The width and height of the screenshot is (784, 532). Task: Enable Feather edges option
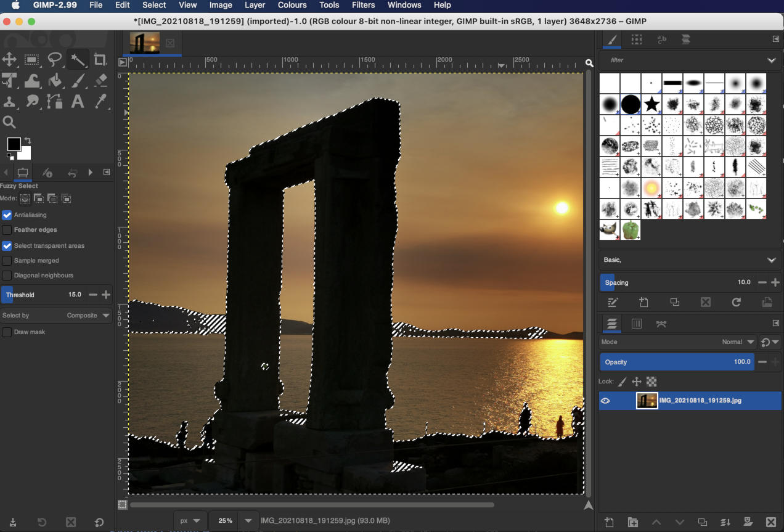pyautogui.click(x=7, y=230)
